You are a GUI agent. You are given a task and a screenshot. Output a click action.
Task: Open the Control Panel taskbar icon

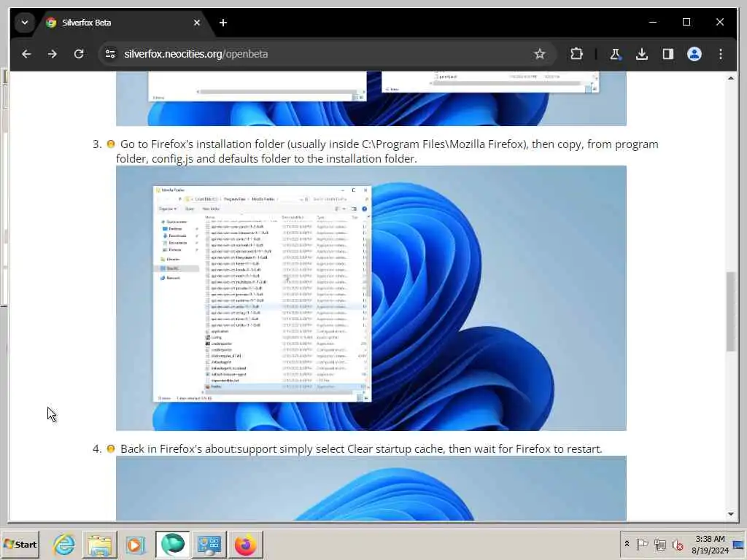click(x=209, y=544)
